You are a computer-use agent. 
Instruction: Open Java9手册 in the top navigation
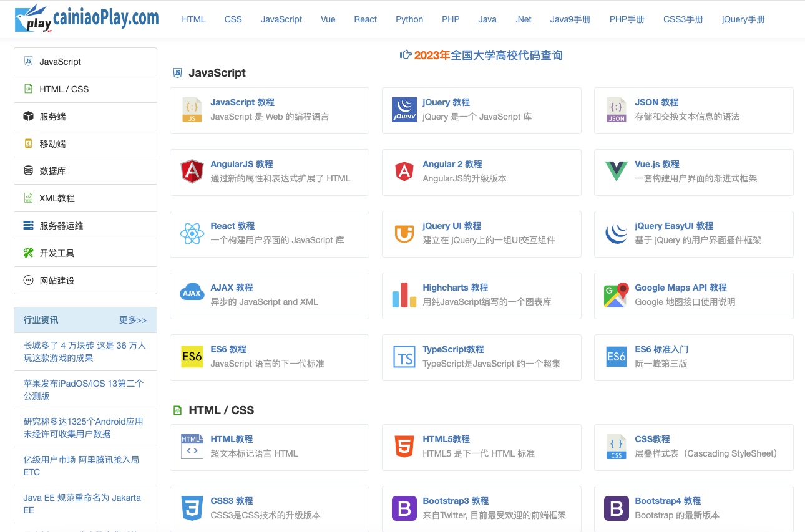tap(570, 19)
